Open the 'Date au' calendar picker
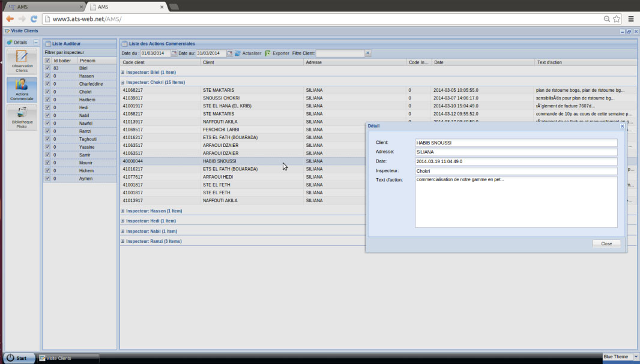 pos(231,53)
